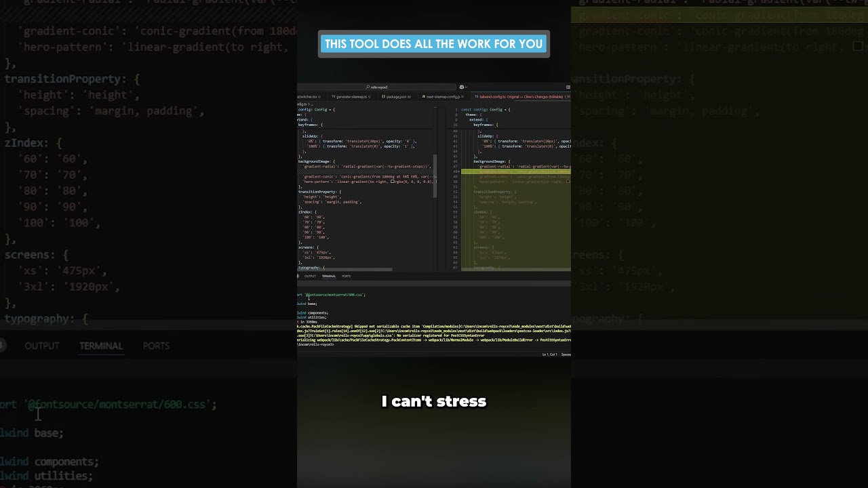Select the TERMINAL panel tab in VS Code
The height and width of the screenshot is (488, 868).
tap(329, 276)
